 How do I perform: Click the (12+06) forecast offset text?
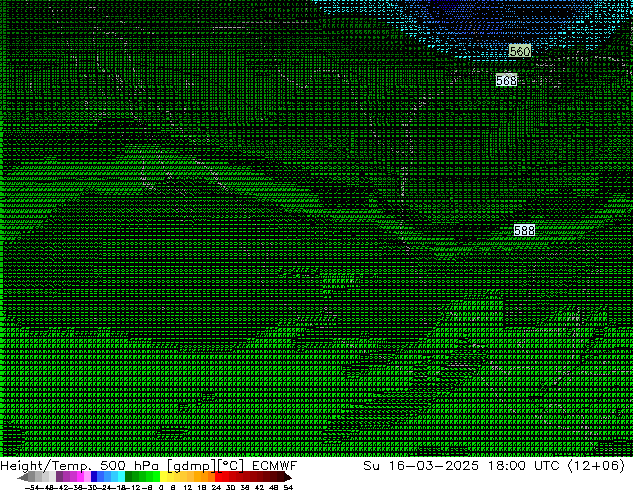pos(596,466)
